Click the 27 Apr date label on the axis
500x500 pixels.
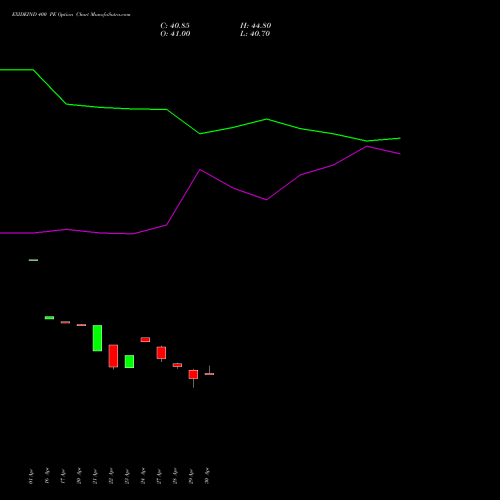pyautogui.click(x=159, y=476)
